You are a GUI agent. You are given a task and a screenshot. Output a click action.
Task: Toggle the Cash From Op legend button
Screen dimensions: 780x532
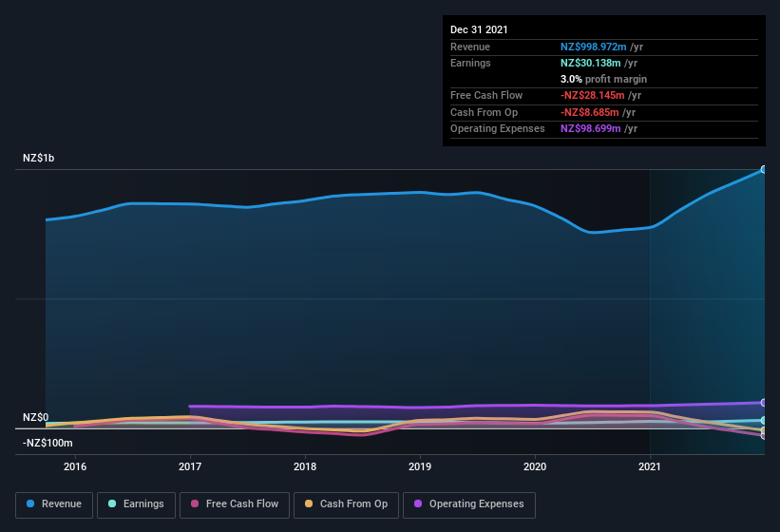point(346,504)
